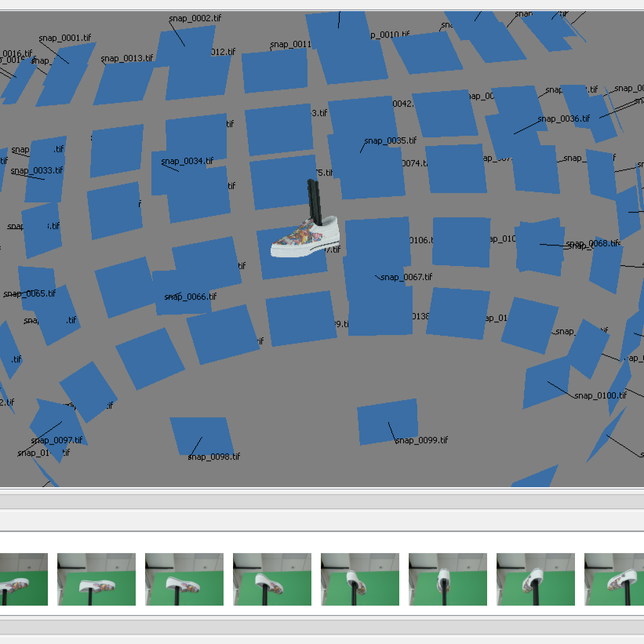Click the snap_0036.tif camera label
The image size is (644, 644).
[x=563, y=118]
